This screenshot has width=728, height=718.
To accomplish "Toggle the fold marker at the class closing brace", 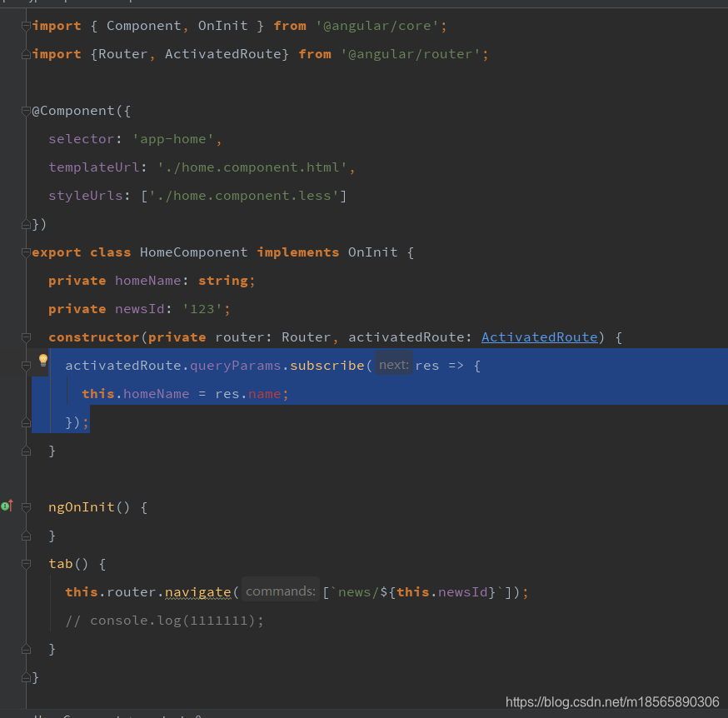I will click(26, 677).
